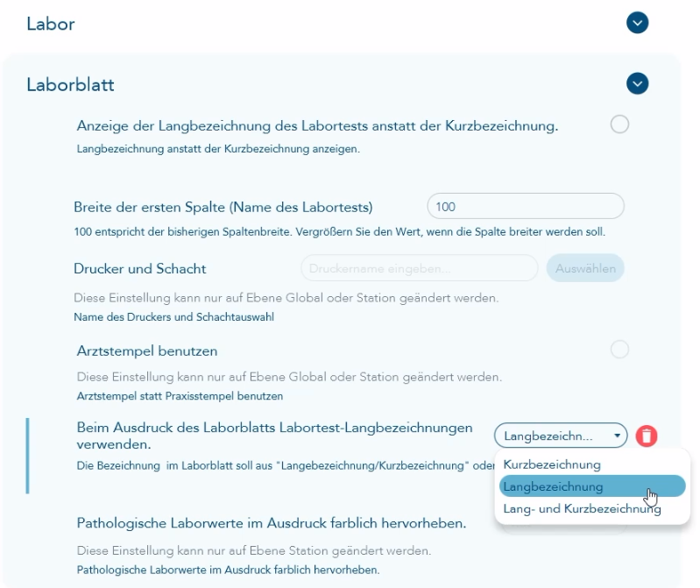Select Langbezeichnung option in dropdown list
The image size is (700, 588).
(592, 486)
